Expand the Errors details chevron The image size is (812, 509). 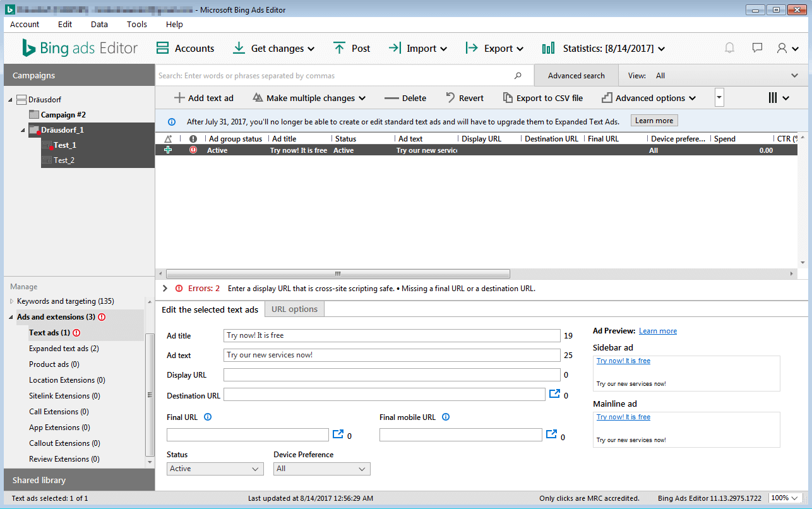165,288
